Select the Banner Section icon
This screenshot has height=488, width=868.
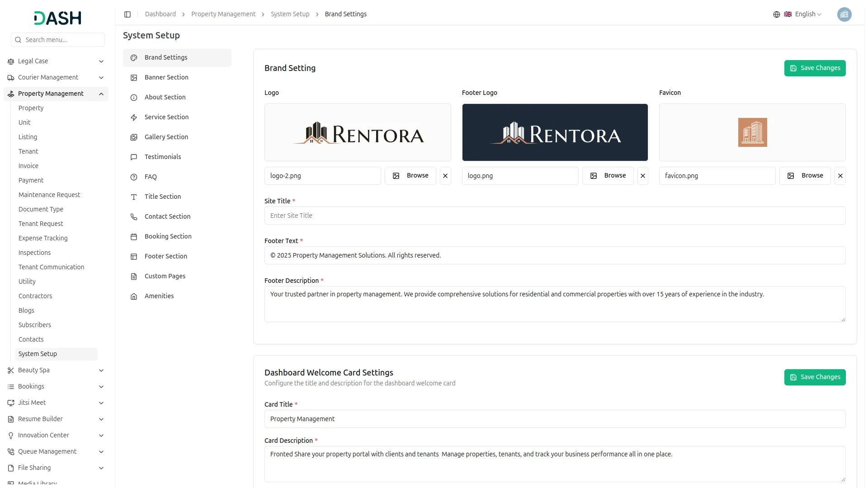pyautogui.click(x=133, y=78)
